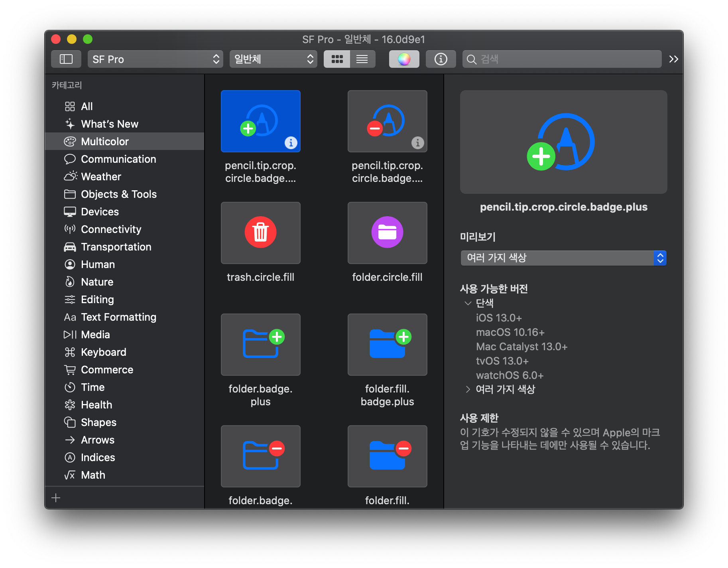Click the Text Formatting Aa icon

[70, 317]
